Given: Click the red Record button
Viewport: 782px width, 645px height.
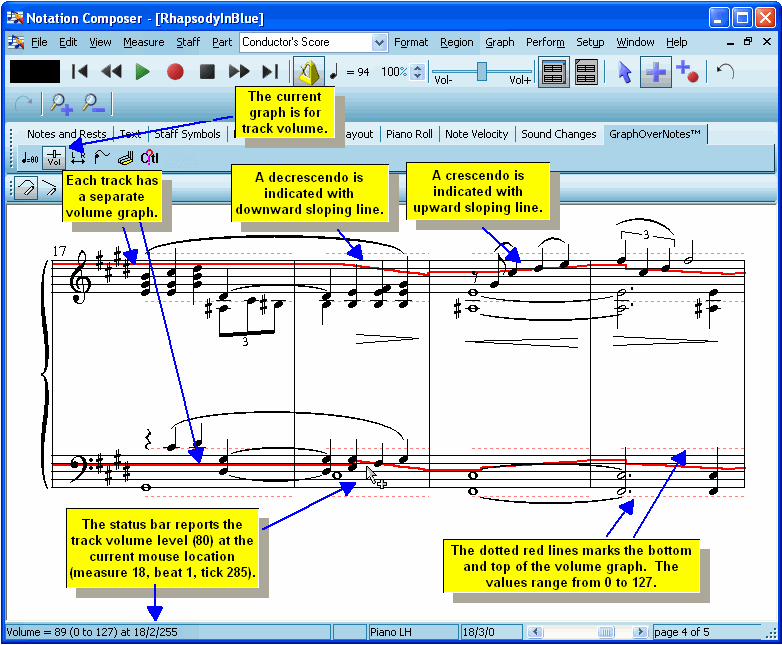Looking at the screenshot, I should [x=175, y=72].
